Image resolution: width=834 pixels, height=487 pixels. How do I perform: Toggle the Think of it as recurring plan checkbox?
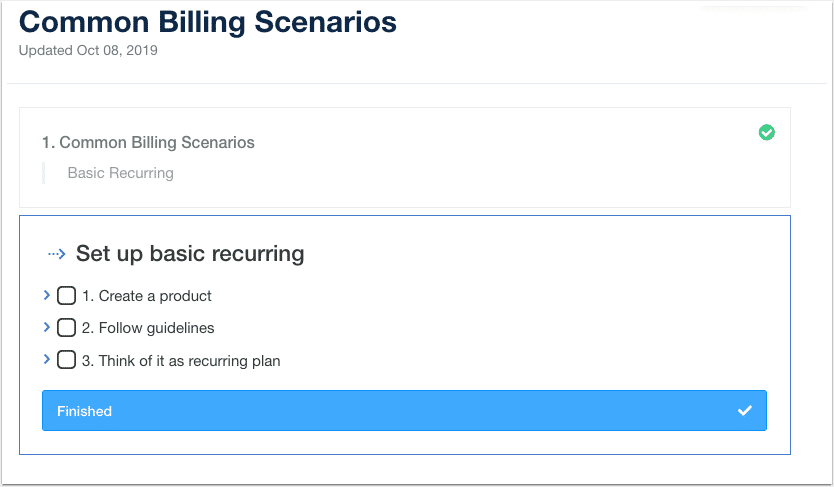point(66,360)
